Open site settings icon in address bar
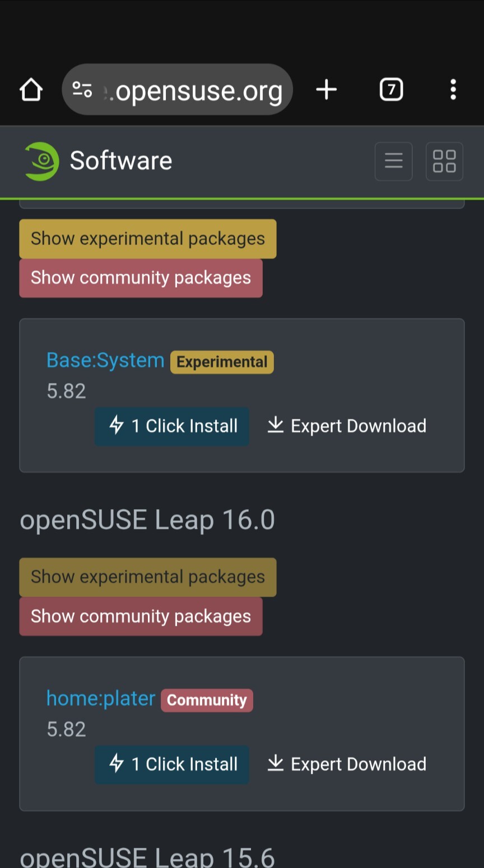Viewport: 484px width, 868px height. tap(82, 90)
